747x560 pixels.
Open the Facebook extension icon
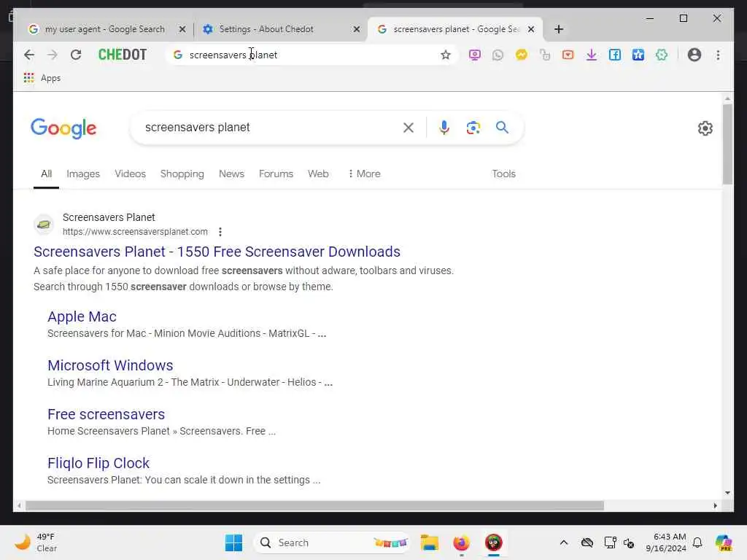click(614, 55)
